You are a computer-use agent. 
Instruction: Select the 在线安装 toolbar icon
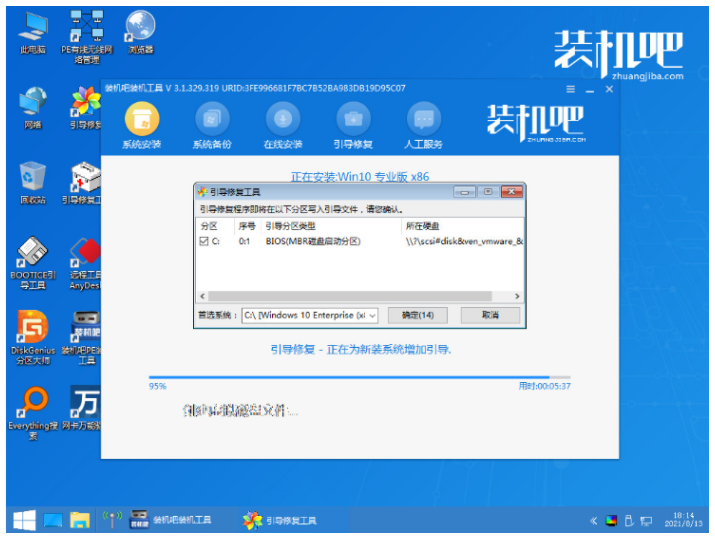[283, 126]
